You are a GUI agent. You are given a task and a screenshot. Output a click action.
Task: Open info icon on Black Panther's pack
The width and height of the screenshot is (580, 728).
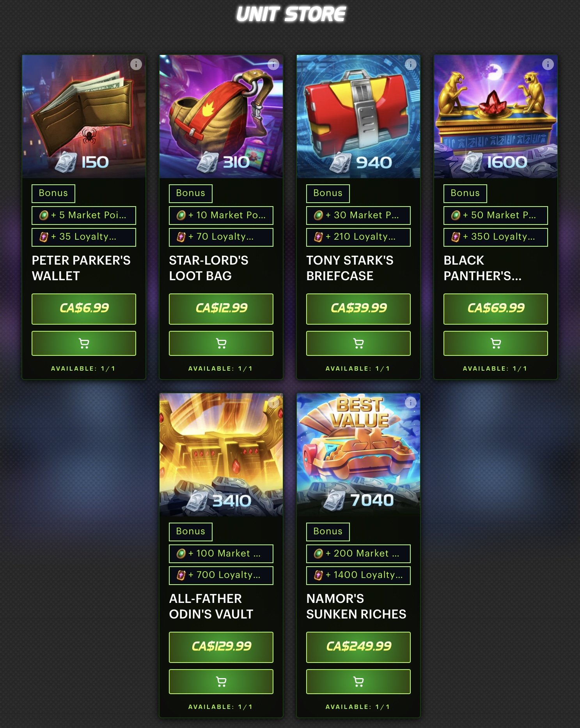click(548, 64)
